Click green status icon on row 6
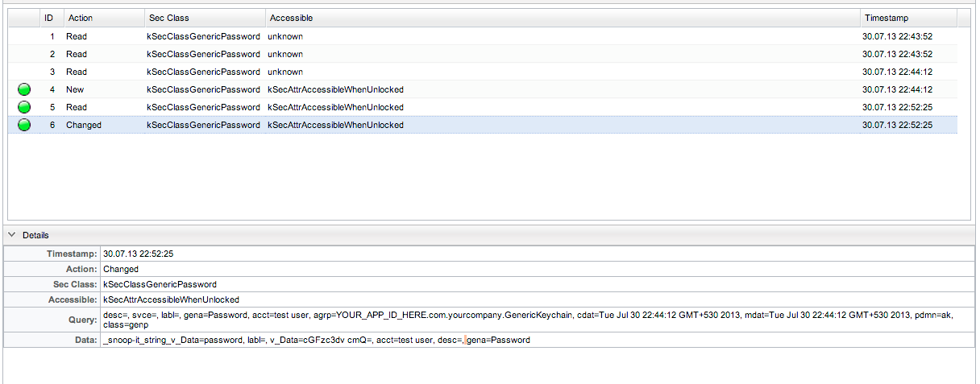 click(x=24, y=125)
